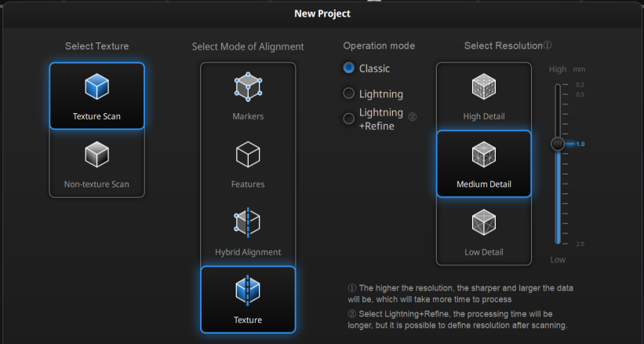
Task: Click the note marker next to Lightning +Refine
Action: coord(413,117)
